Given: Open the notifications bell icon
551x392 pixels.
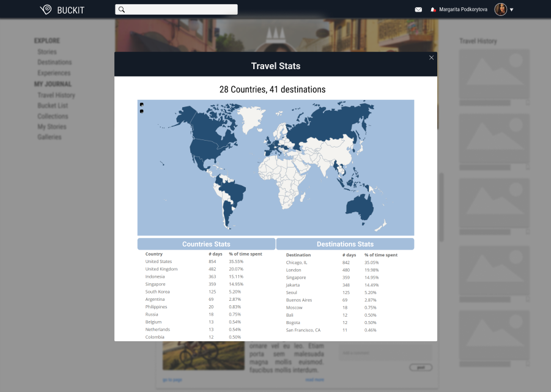Looking at the screenshot, I should [x=433, y=10].
